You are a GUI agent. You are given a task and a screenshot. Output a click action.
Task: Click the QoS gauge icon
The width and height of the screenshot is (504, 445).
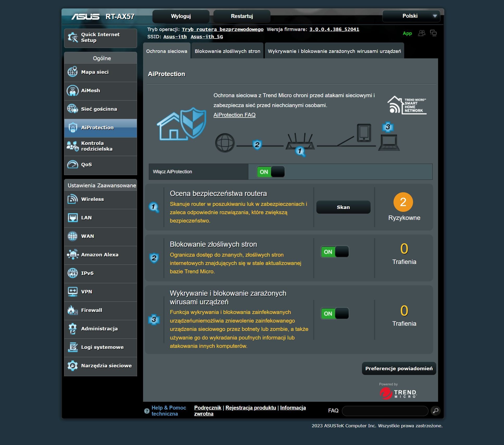point(72,164)
